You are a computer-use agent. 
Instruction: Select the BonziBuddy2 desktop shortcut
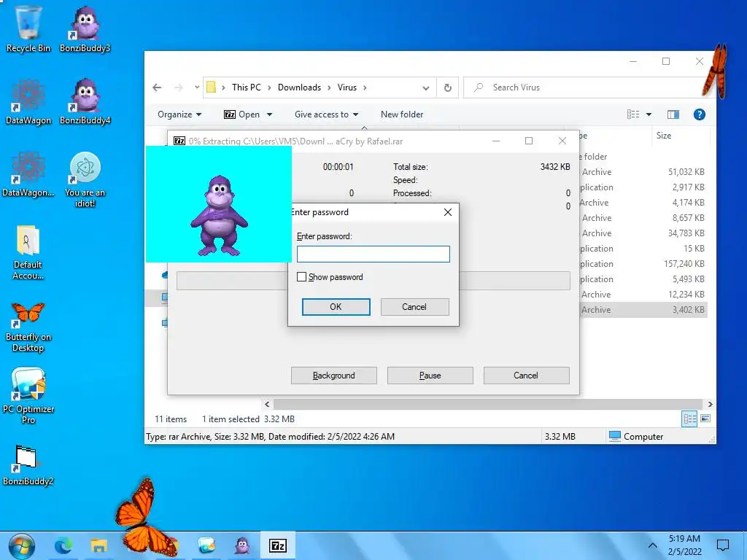(28, 464)
